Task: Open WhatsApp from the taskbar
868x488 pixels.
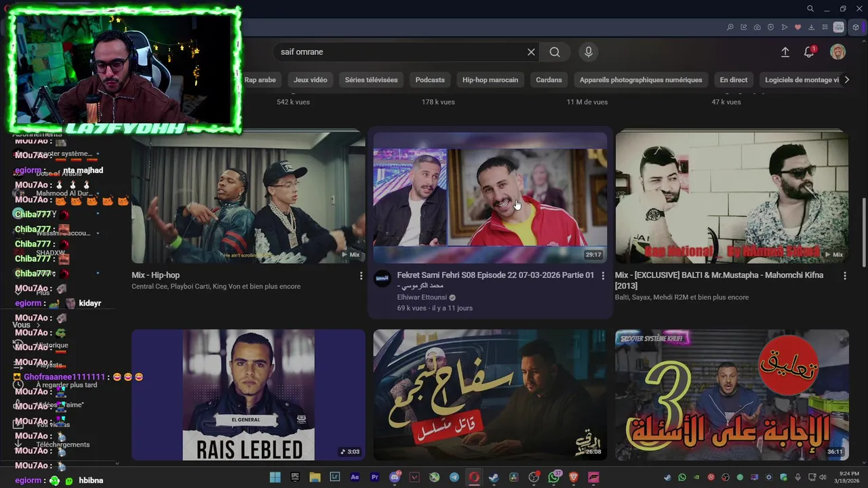Action: [554, 477]
